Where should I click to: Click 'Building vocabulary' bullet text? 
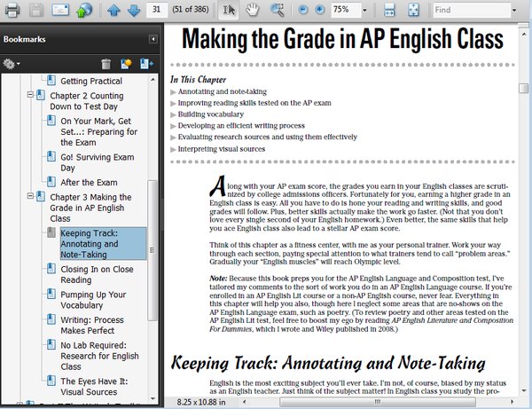(x=211, y=114)
